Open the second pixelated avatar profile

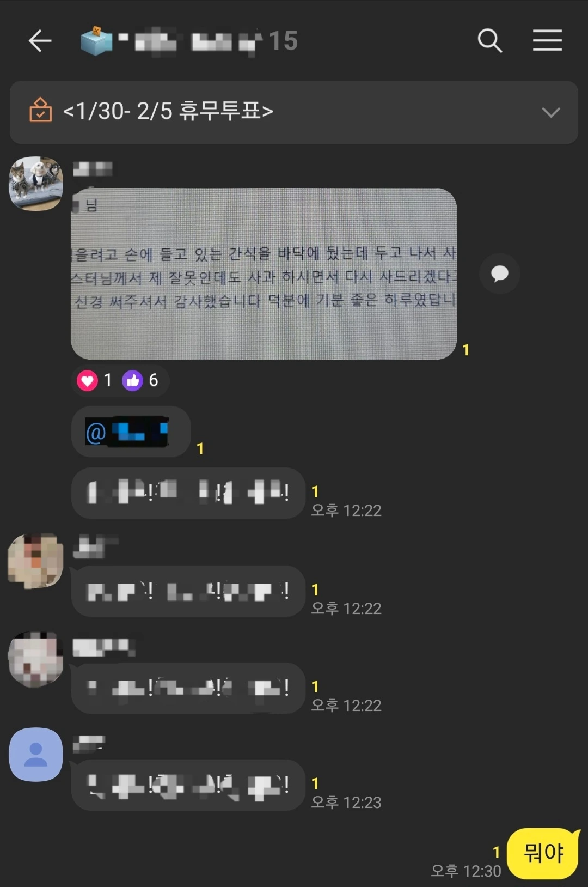(x=36, y=561)
